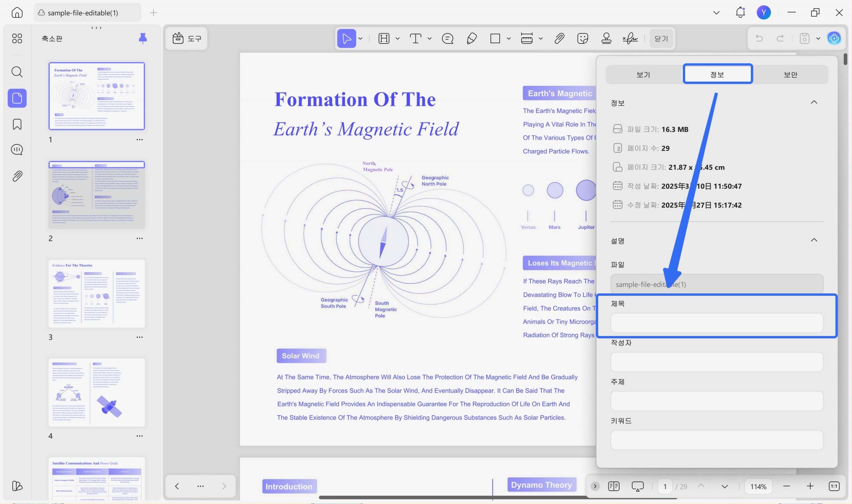
Task: Open the search tool in sidebar
Action: point(17,72)
